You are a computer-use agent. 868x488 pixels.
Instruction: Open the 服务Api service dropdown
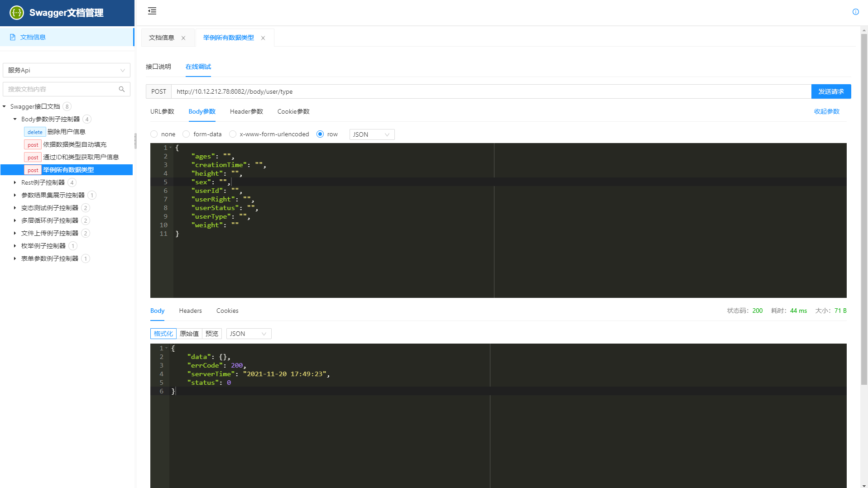point(67,70)
